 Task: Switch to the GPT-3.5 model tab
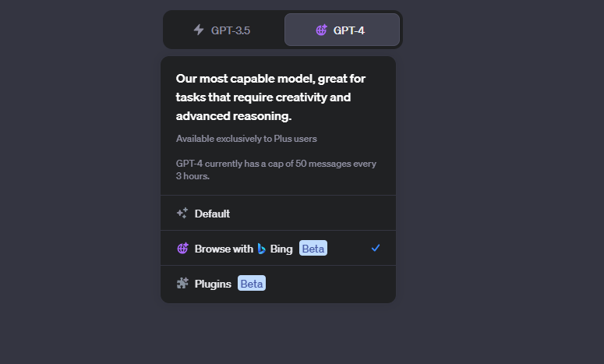click(x=224, y=30)
